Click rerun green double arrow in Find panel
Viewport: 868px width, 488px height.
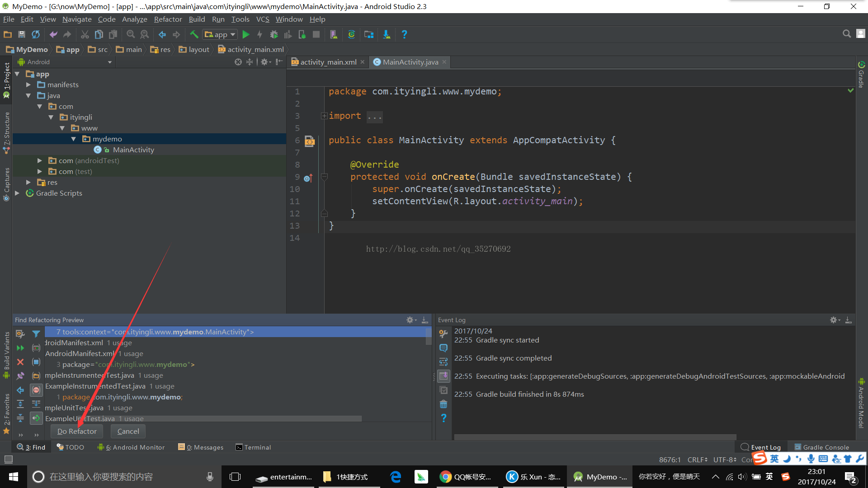20,348
